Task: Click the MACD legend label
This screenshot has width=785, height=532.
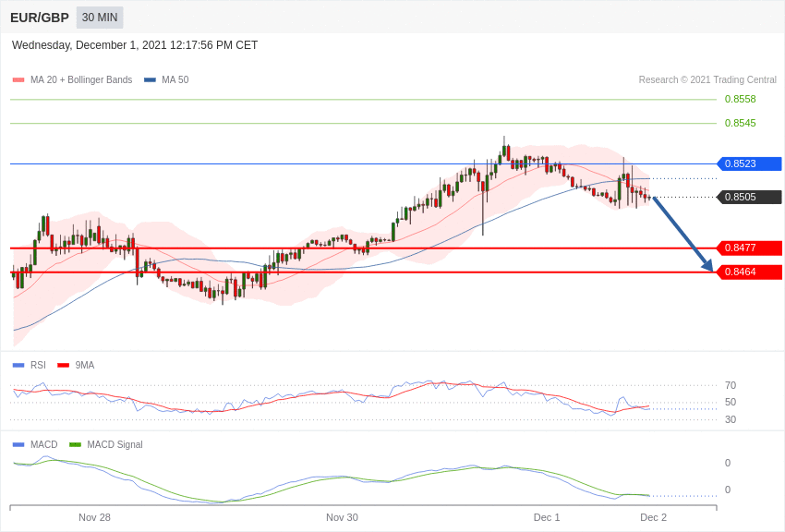Action: coord(44,444)
